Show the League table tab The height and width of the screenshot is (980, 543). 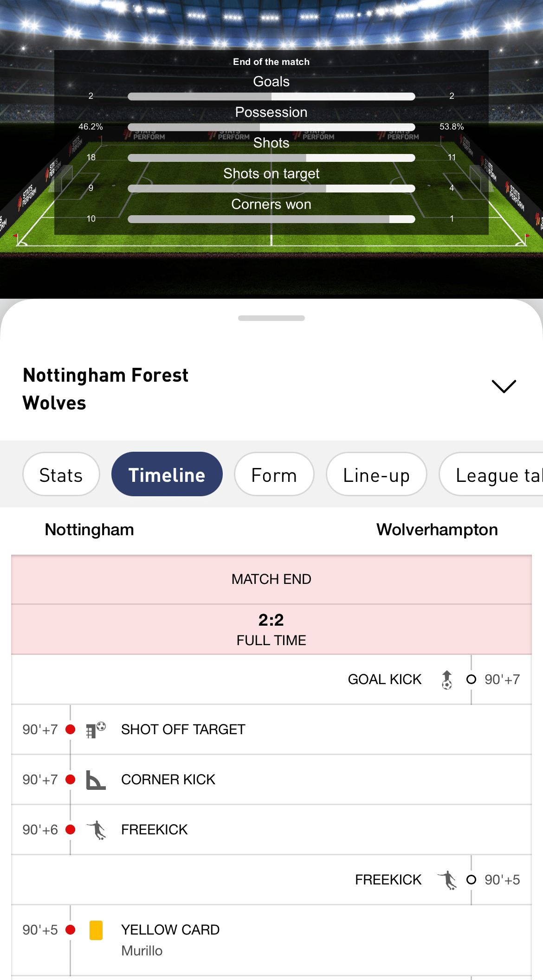491,474
